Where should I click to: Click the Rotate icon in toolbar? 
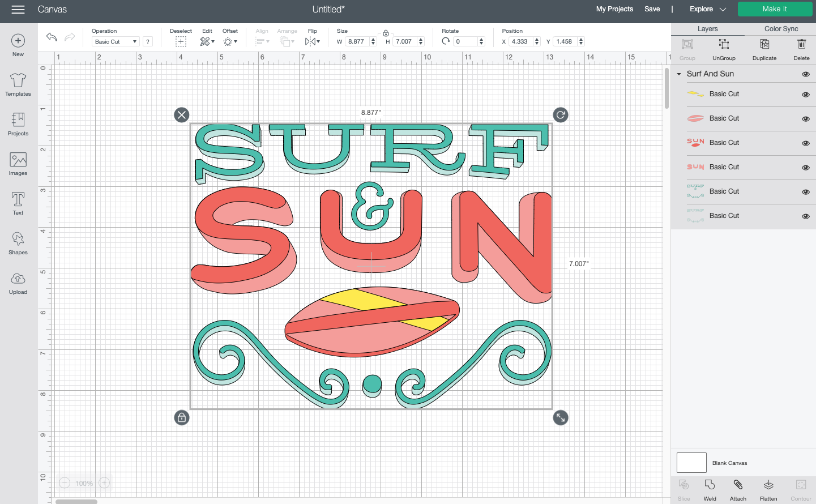pos(446,41)
